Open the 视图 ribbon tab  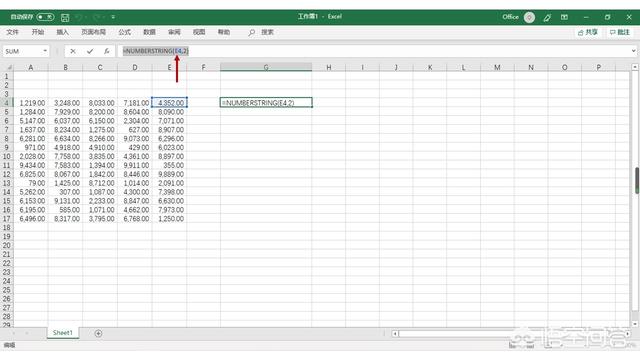(199, 32)
